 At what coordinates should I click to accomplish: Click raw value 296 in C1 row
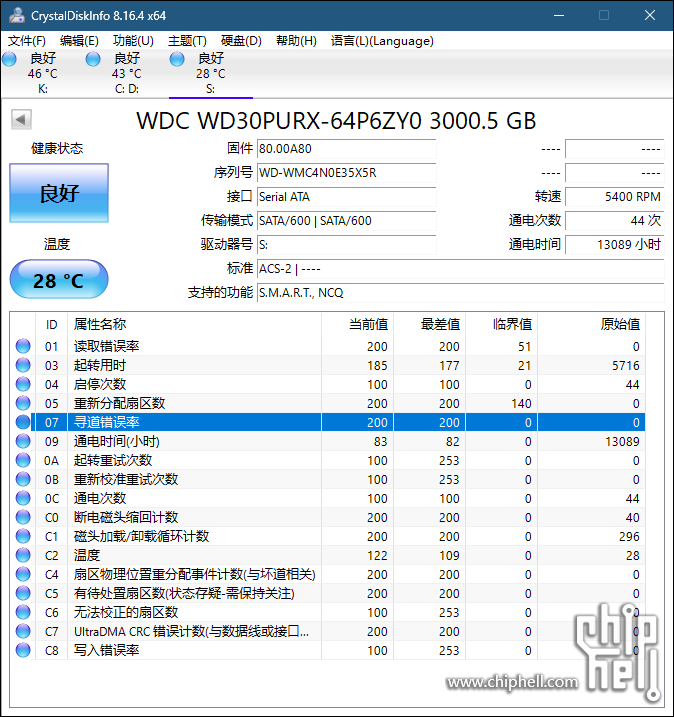[x=629, y=536]
